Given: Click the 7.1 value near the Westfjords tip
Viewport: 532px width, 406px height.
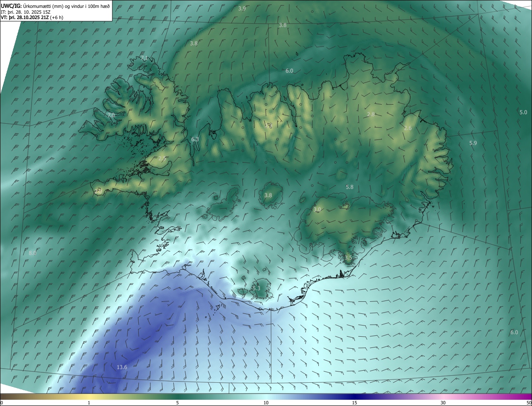Looking at the screenshot, I should [144, 58].
